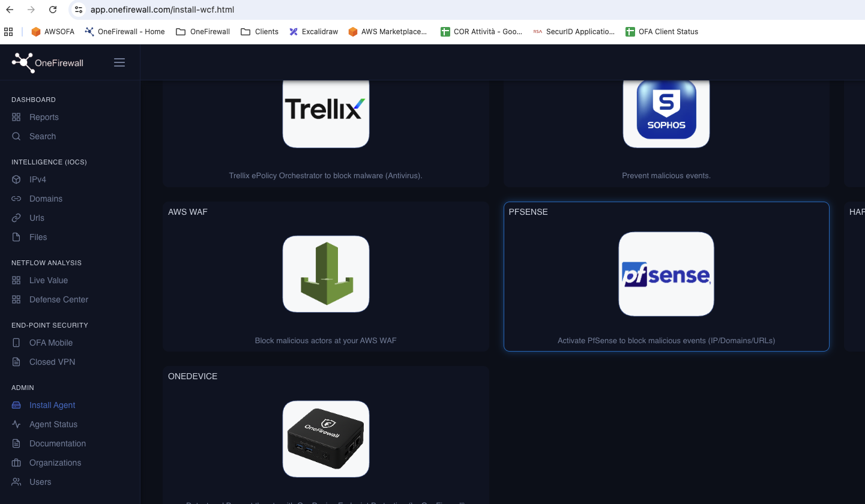Select Install Agent in the sidebar

(x=52, y=405)
